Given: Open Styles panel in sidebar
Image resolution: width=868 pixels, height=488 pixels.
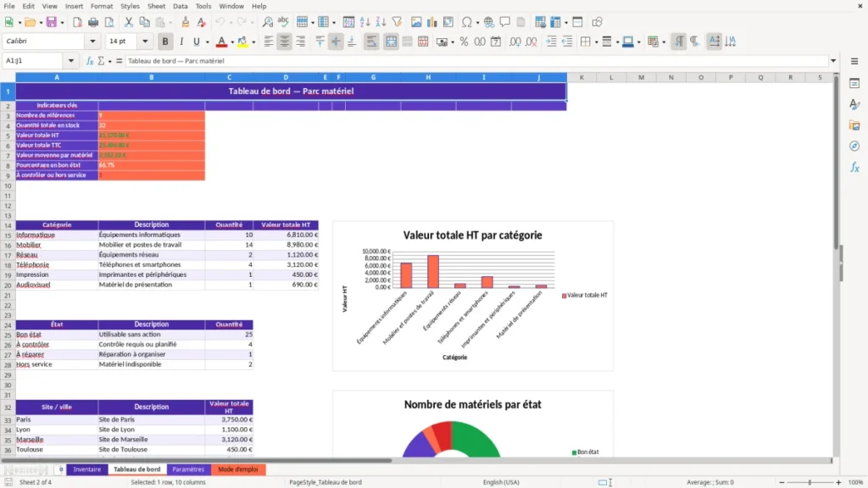Looking at the screenshot, I should (x=854, y=104).
